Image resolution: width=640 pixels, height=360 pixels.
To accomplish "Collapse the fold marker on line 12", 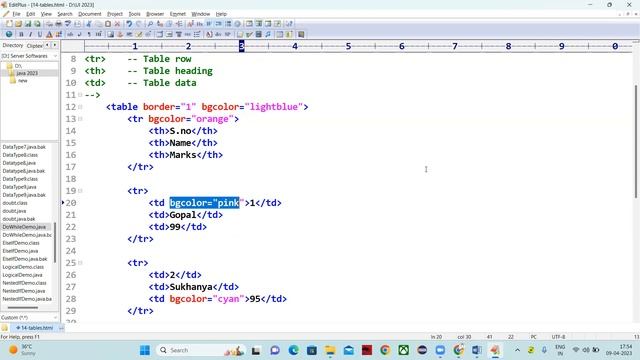I will (x=80, y=107).
